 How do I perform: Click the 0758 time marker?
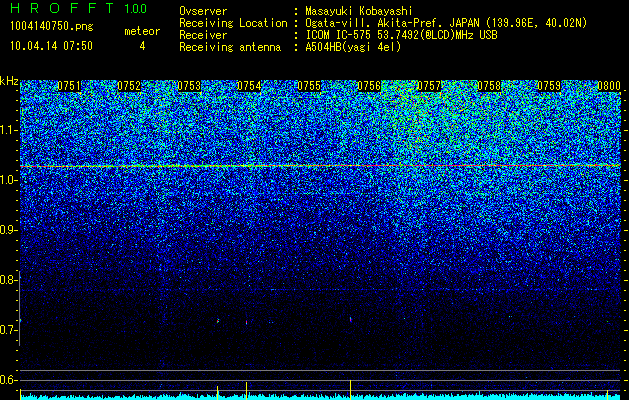coord(489,86)
